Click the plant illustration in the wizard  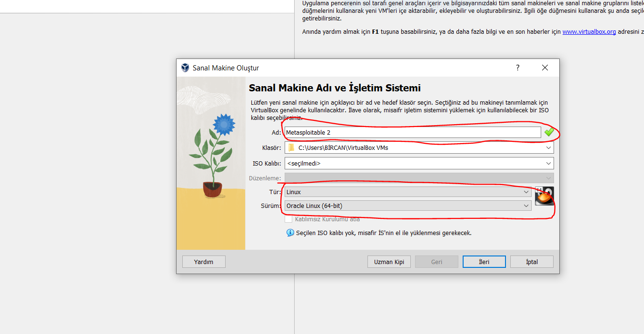point(211,163)
